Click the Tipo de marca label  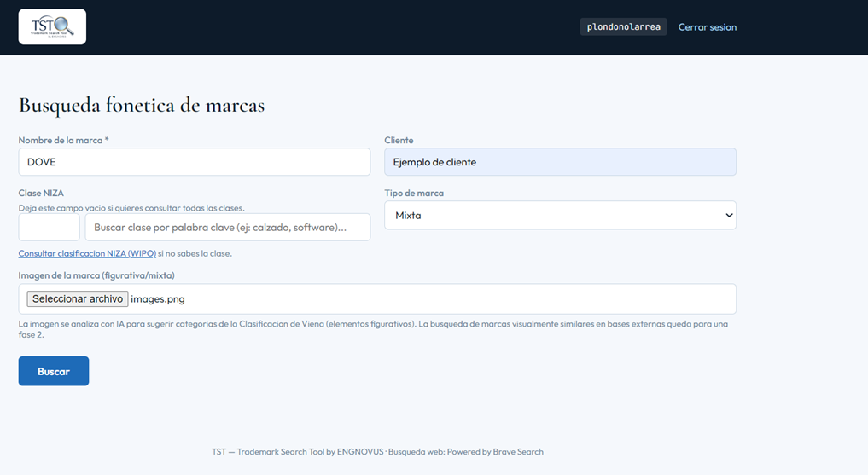(x=414, y=193)
